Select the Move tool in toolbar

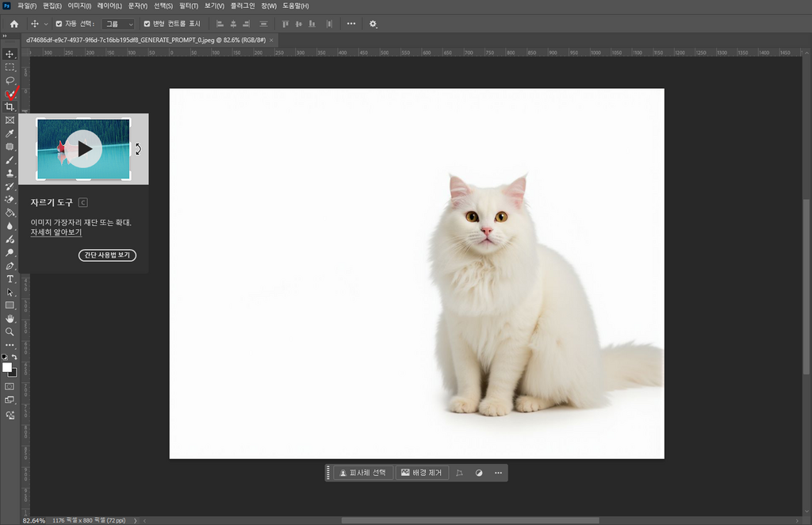(10, 54)
